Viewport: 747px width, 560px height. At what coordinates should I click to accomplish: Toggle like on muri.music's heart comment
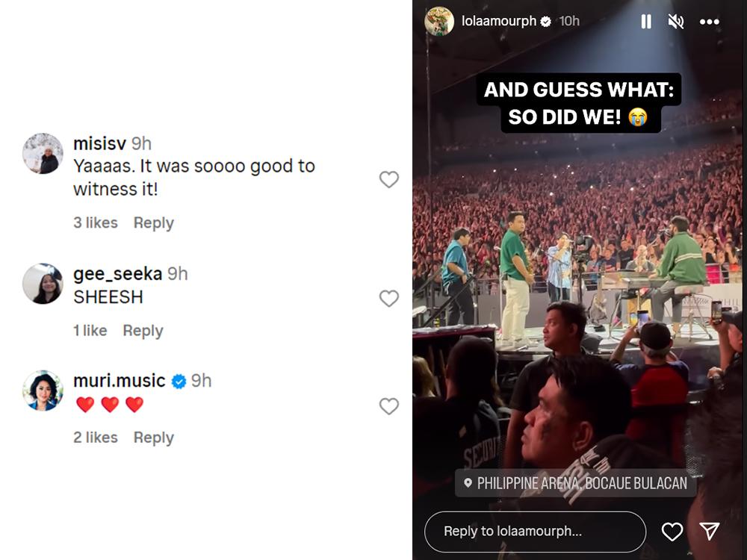click(x=388, y=407)
